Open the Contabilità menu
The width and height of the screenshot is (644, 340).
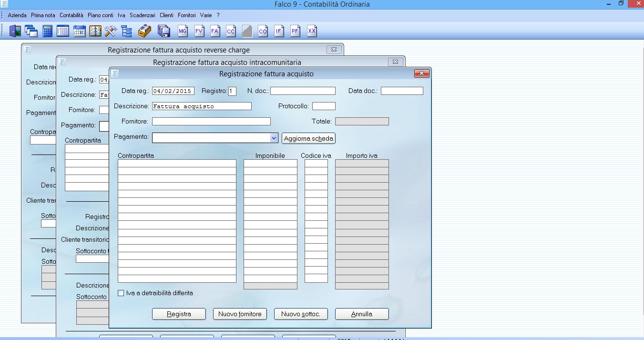[71, 15]
